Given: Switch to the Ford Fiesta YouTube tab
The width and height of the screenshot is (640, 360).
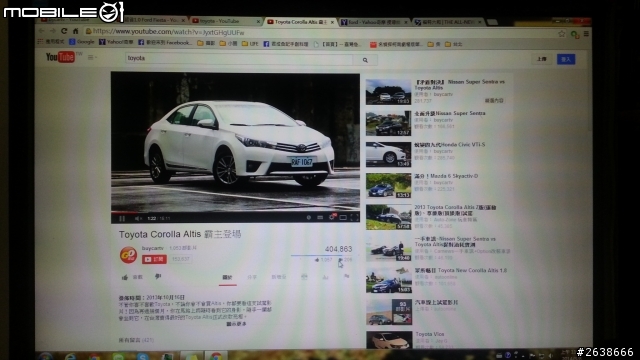Looking at the screenshot, I should pos(153,20).
